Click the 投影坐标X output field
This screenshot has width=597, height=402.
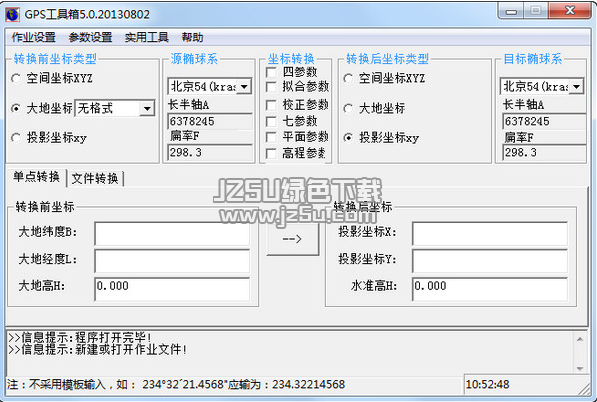coord(490,233)
